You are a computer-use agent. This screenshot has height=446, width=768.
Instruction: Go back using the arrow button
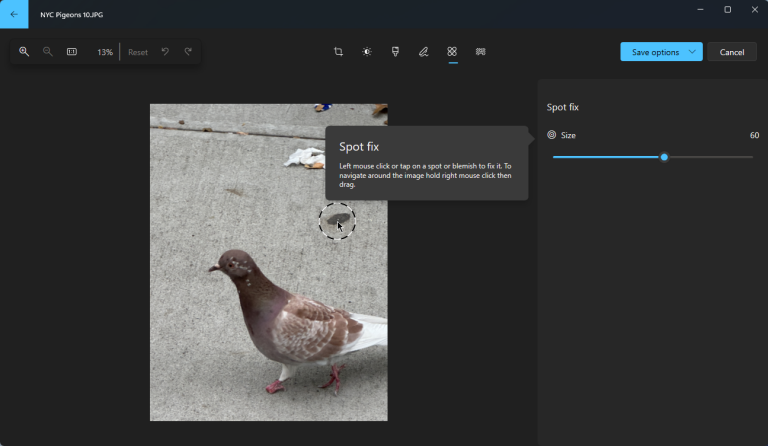(14, 14)
